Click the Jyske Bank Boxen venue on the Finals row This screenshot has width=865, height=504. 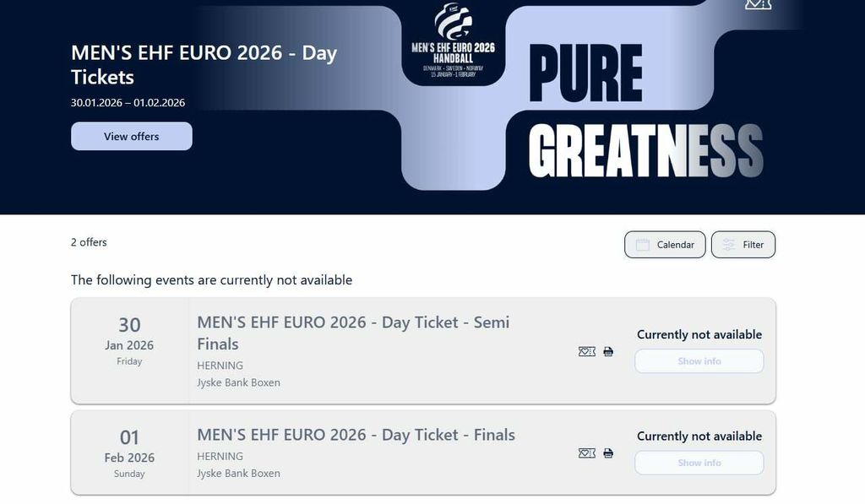click(238, 473)
